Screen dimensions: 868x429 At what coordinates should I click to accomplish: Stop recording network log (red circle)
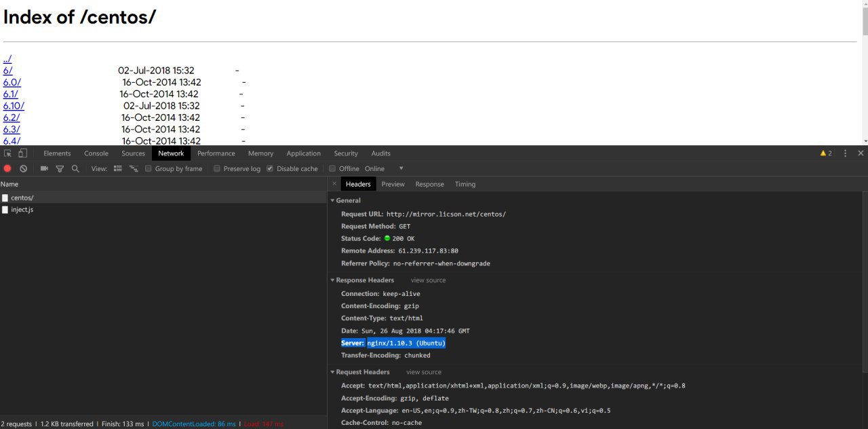tap(7, 168)
